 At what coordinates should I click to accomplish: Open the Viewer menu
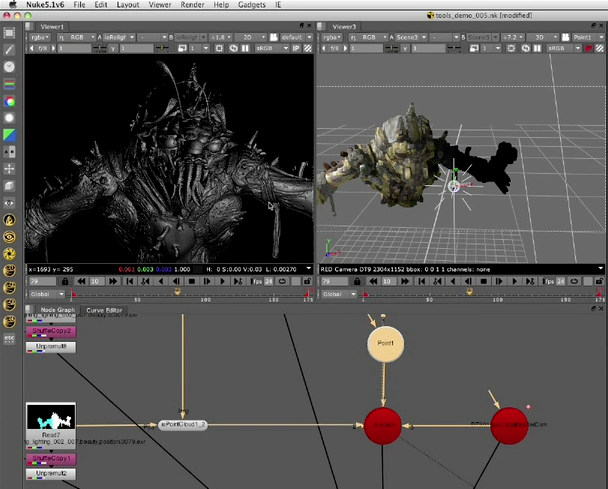tap(160, 5)
